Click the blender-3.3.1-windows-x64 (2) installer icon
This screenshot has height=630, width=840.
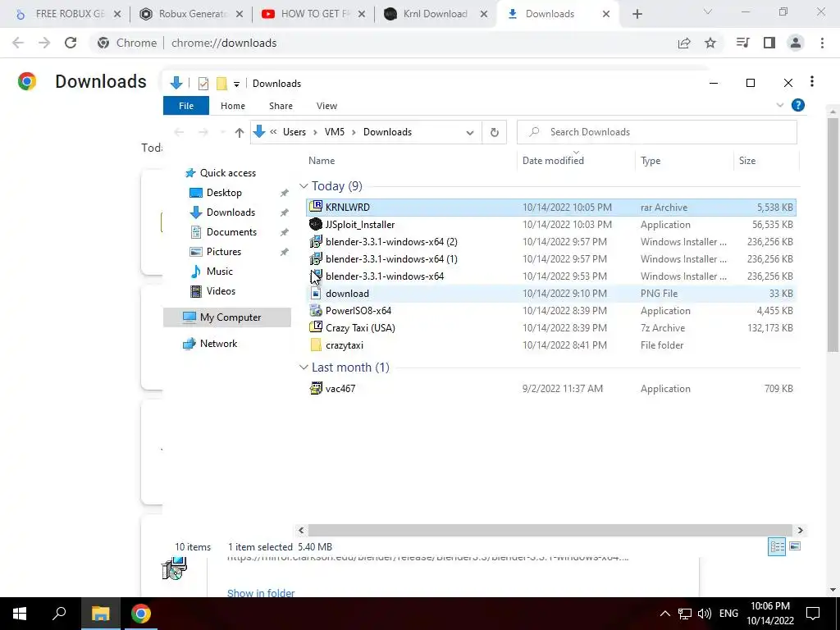316,242
